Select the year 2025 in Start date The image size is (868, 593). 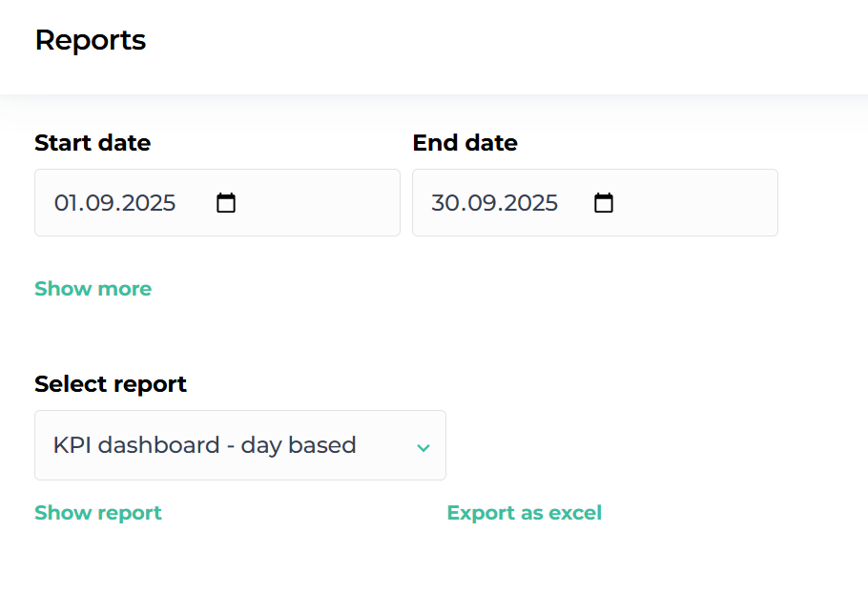tap(145, 203)
